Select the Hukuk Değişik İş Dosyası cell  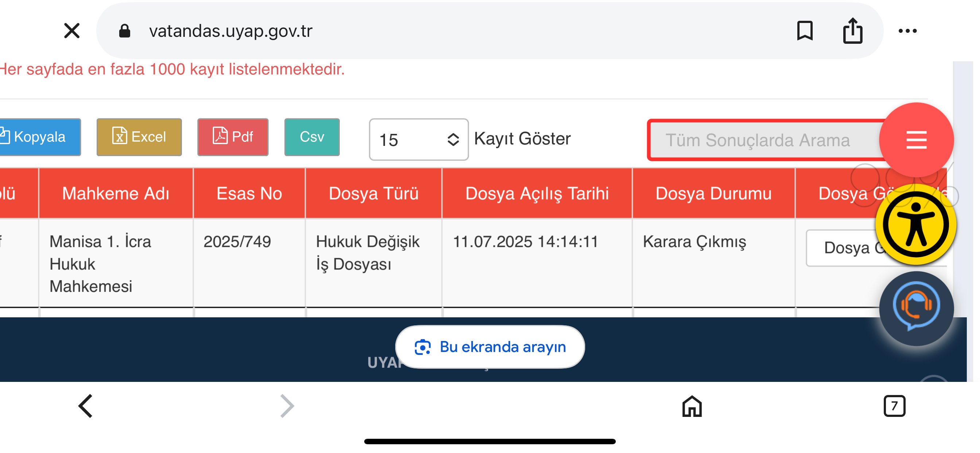(374, 263)
